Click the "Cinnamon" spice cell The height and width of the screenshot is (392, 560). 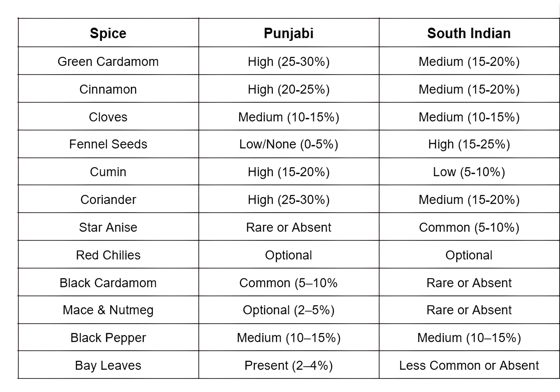108,89
